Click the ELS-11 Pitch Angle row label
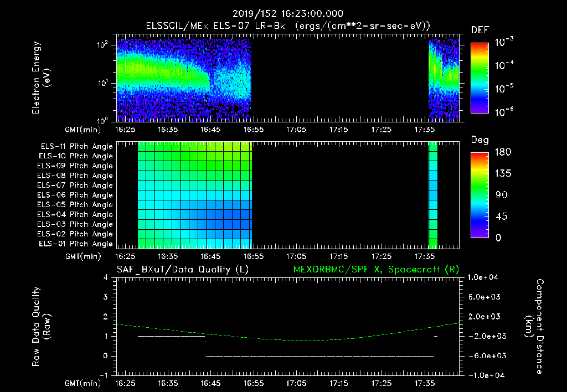This screenshot has width=567, height=392. click(x=76, y=147)
